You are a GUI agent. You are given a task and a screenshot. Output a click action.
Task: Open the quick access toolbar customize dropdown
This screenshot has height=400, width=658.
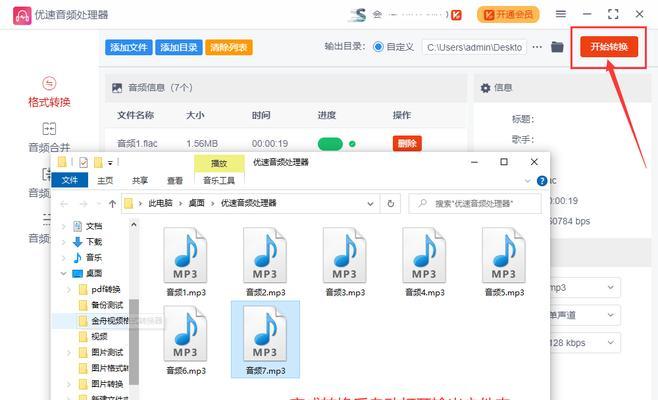[x=110, y=162]
